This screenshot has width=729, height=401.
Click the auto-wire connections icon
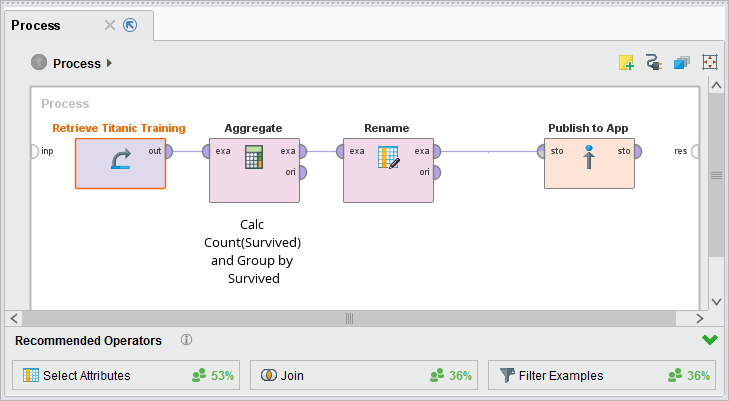click(654, 63)
